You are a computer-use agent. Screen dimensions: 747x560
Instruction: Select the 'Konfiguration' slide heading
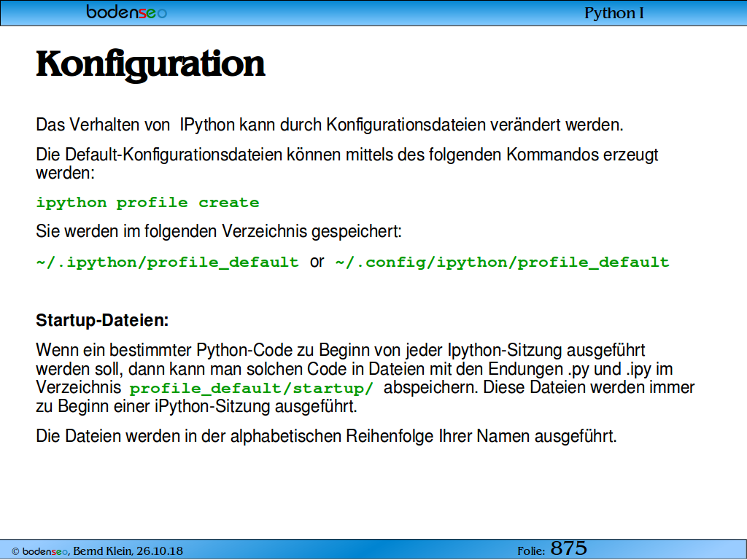click(x=150, y=65)
